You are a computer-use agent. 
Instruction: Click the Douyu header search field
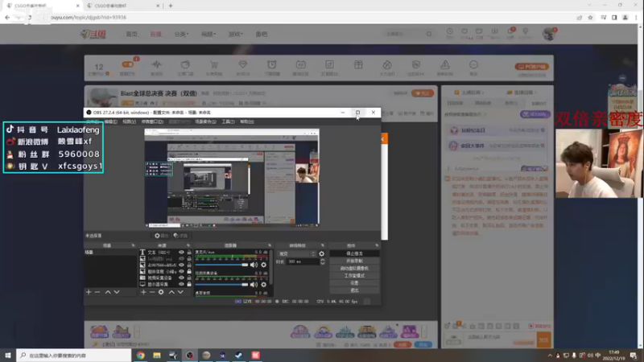tap(405, 34)
